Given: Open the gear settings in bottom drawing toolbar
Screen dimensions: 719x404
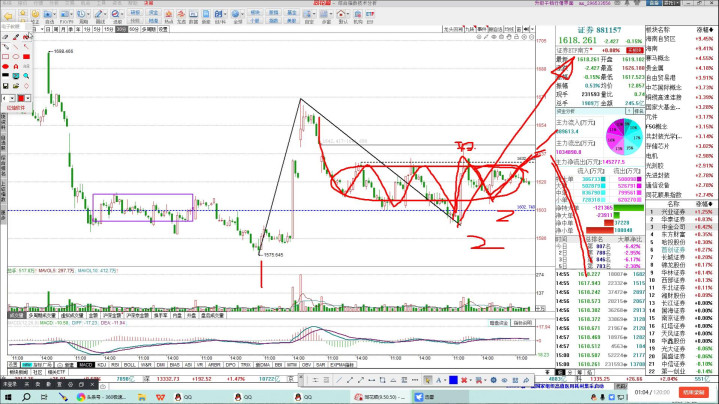Looking at the screenshot, I should (493, 380).
